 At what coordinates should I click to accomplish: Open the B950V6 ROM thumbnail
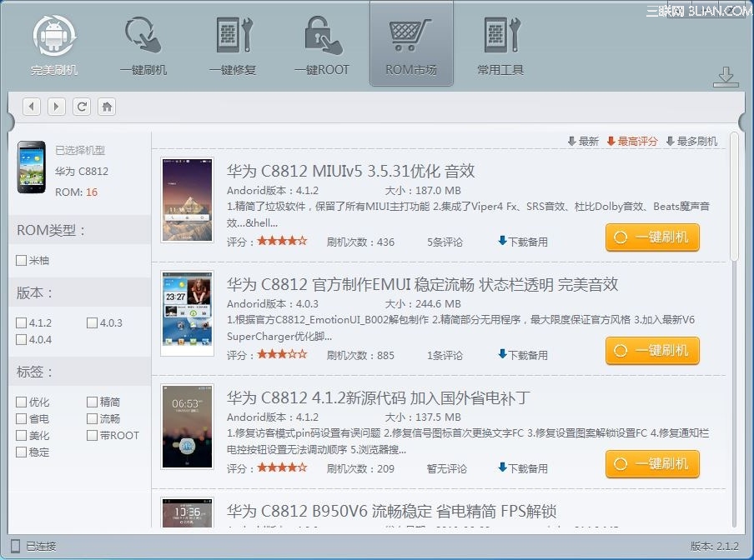(187, 512)
